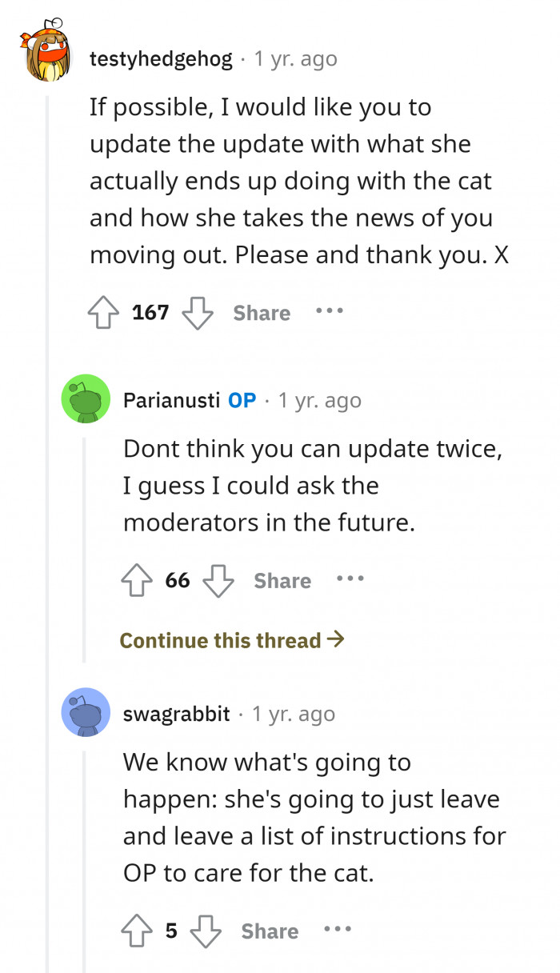Upvote testyhedgehog's comment
Viewport: 560px width, 973px height.
pyautogui.click(x=104, y=312)
